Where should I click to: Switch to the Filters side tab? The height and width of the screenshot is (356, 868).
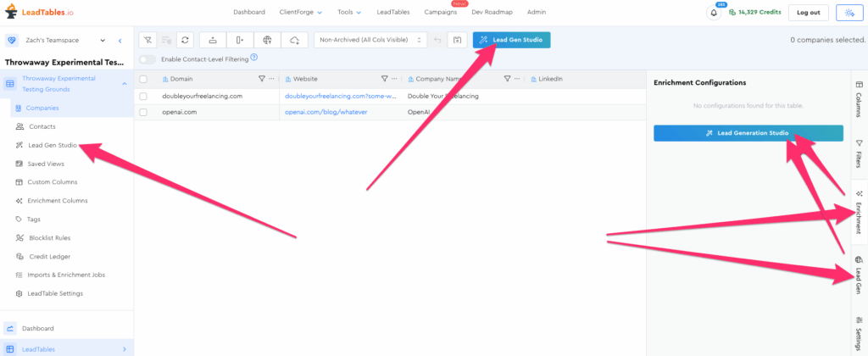[859, 153]
